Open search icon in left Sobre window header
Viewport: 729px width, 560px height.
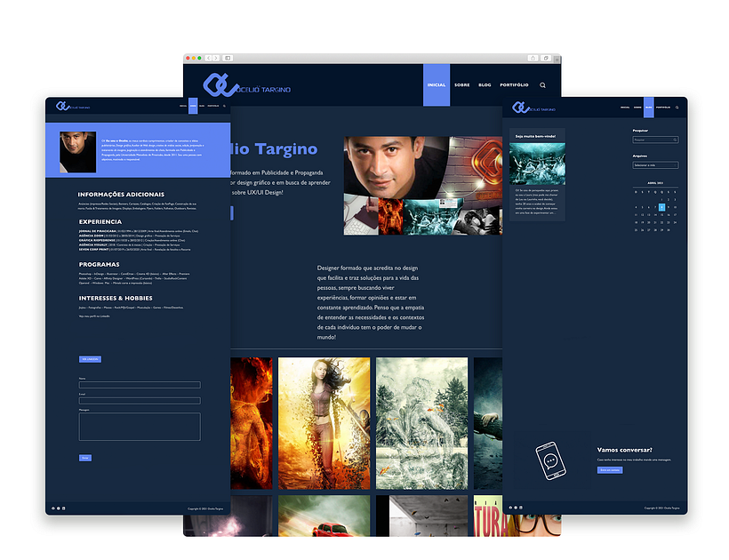[224, 106]
